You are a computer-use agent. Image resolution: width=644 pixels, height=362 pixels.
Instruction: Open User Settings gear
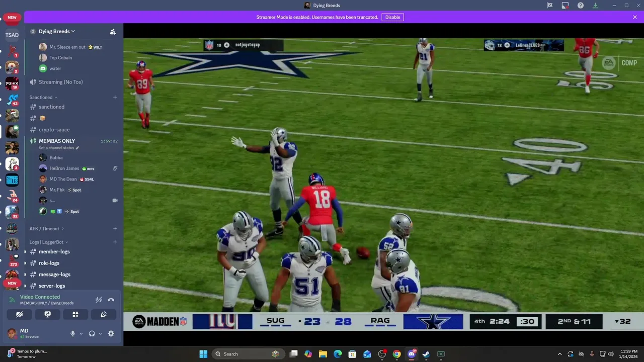(x=111, y=333)
